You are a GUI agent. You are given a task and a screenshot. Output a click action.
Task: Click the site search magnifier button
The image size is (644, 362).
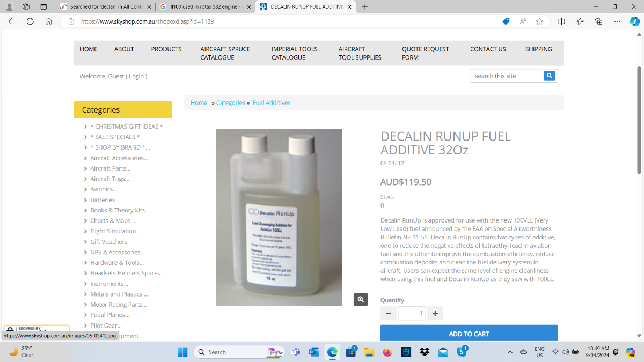(x=550, y=76)
